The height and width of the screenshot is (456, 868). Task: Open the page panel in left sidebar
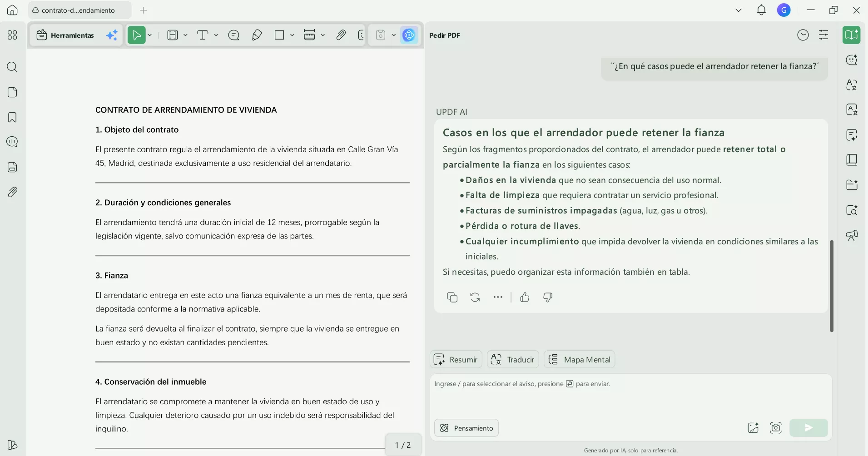(x=12, y=92)
